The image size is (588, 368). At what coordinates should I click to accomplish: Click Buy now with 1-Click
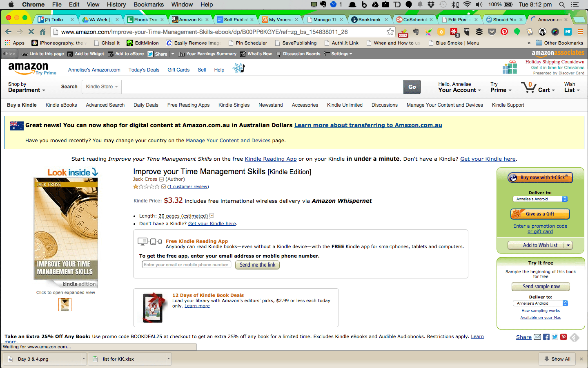tap(540, 177)
